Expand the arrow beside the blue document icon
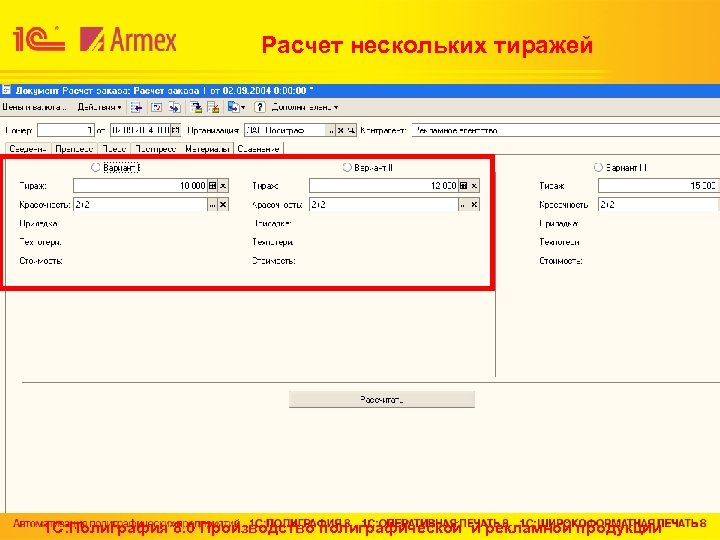Viewport: 720px width, 540px height. [x=243, y=107]
